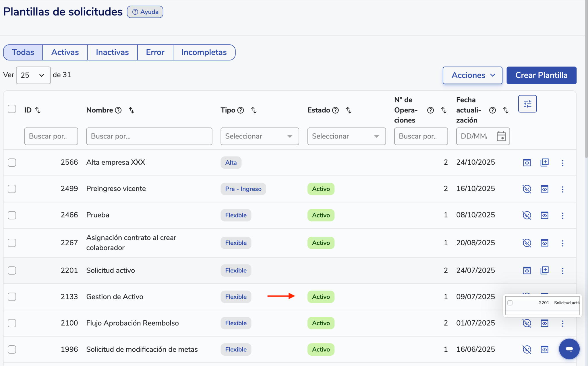Open the chat support bubble

pos(569,349)
